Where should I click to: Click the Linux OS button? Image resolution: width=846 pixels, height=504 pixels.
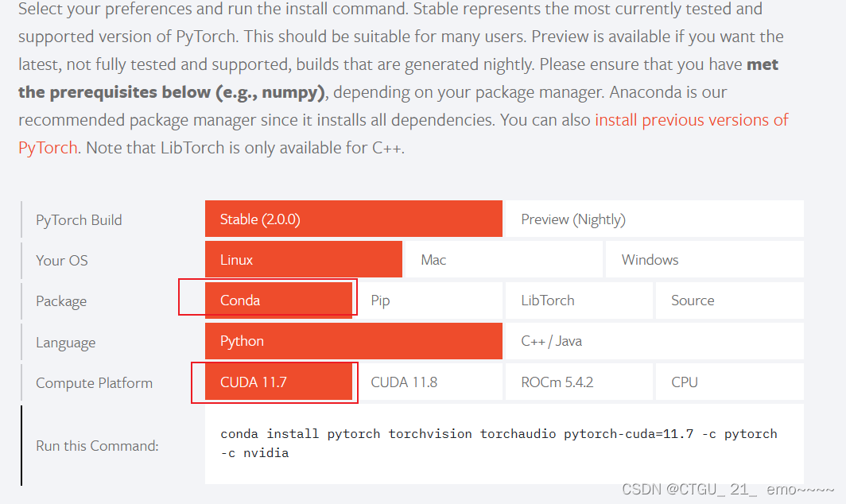point(303,259)
